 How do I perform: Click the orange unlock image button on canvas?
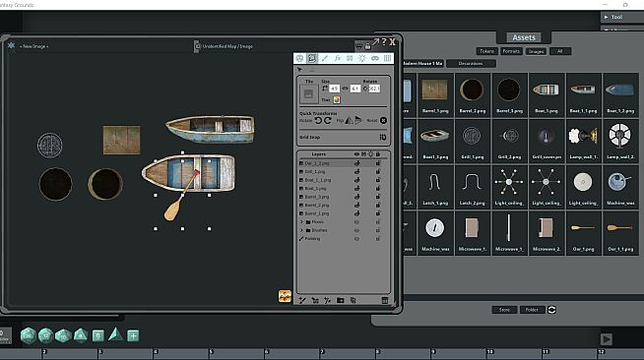tap(285, 296)
